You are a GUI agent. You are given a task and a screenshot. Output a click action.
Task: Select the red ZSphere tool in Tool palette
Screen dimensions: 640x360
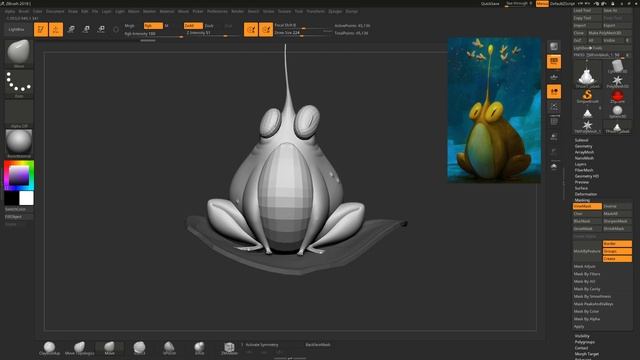pyautogui.click(x=617, y=96)
